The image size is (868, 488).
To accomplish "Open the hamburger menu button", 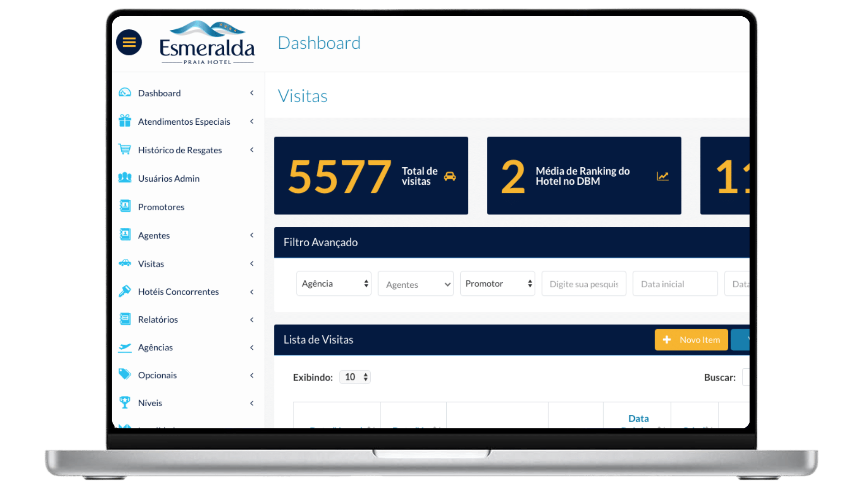I will tap(129, 42).
